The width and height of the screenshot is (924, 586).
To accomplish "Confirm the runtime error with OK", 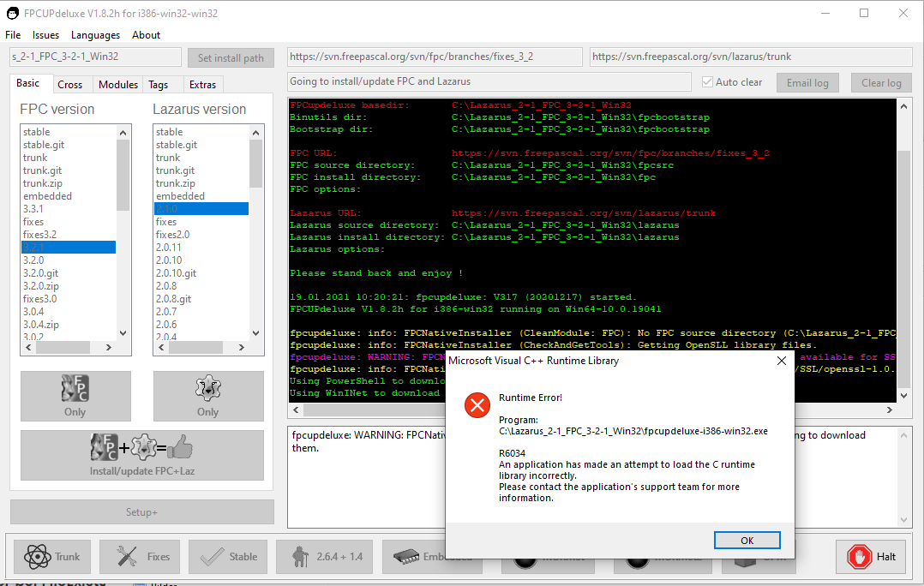I will coord(747,540).
